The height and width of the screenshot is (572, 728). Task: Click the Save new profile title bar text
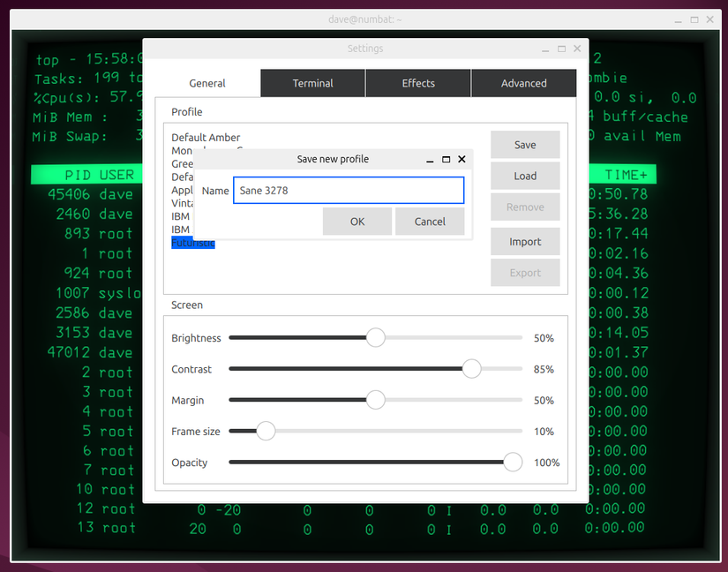333,159
